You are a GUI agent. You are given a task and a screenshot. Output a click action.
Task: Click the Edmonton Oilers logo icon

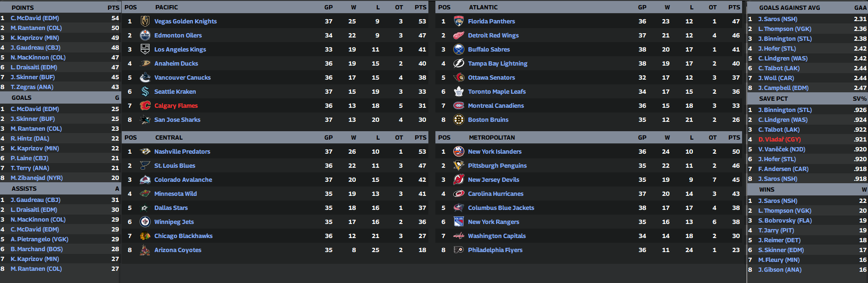click(x=145, y=35)
